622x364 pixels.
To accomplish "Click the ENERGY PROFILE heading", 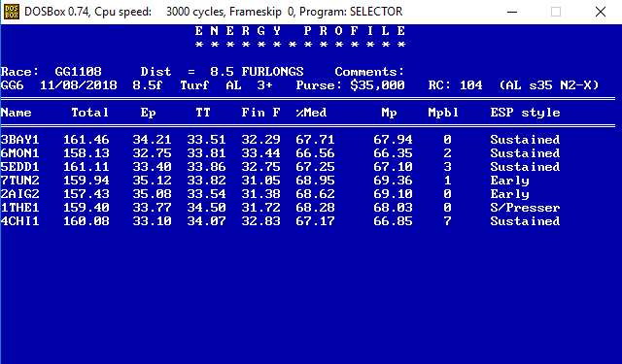I will tap(300, 31).
